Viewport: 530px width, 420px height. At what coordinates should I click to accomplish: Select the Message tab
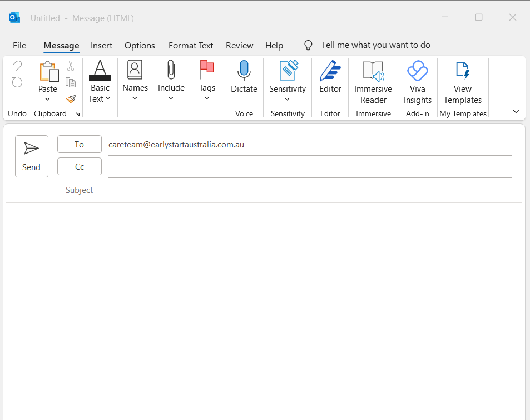pyautogui.click(x=61, y=46)
